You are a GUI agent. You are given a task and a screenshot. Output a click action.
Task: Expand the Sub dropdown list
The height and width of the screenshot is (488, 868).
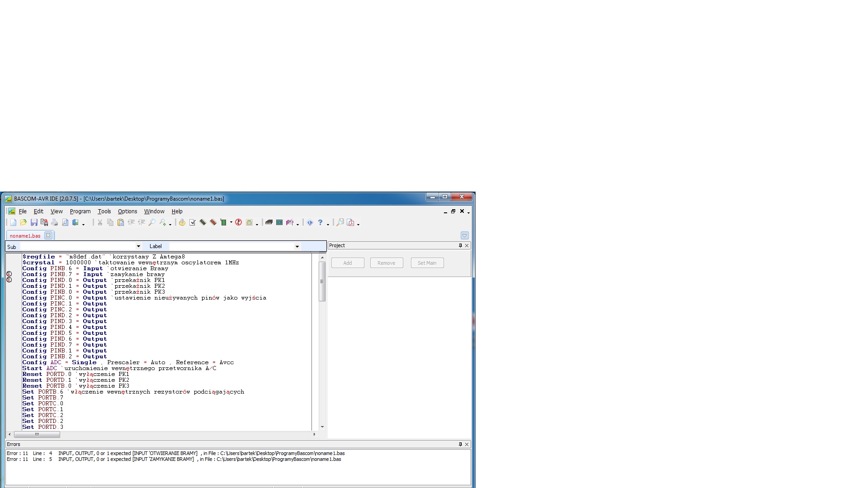138,246
